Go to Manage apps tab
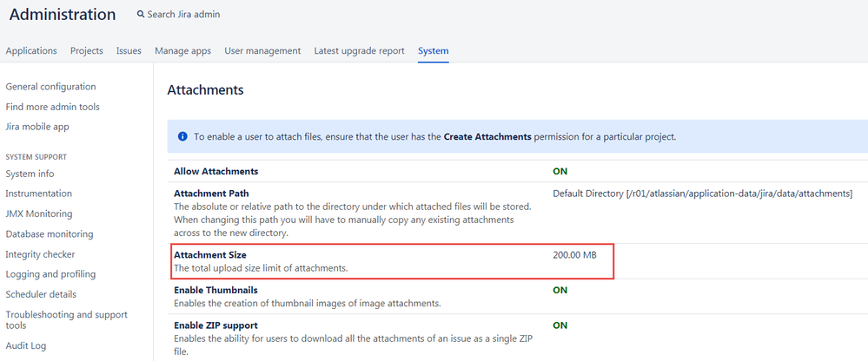The height and width of the screenshot is (361, 868). coord(182,51)
